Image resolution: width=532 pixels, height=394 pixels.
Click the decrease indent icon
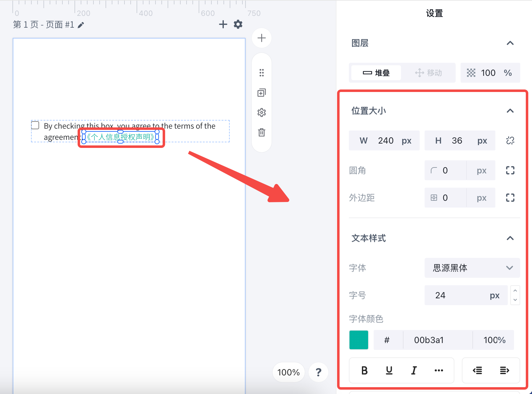[x=477, y=370]
